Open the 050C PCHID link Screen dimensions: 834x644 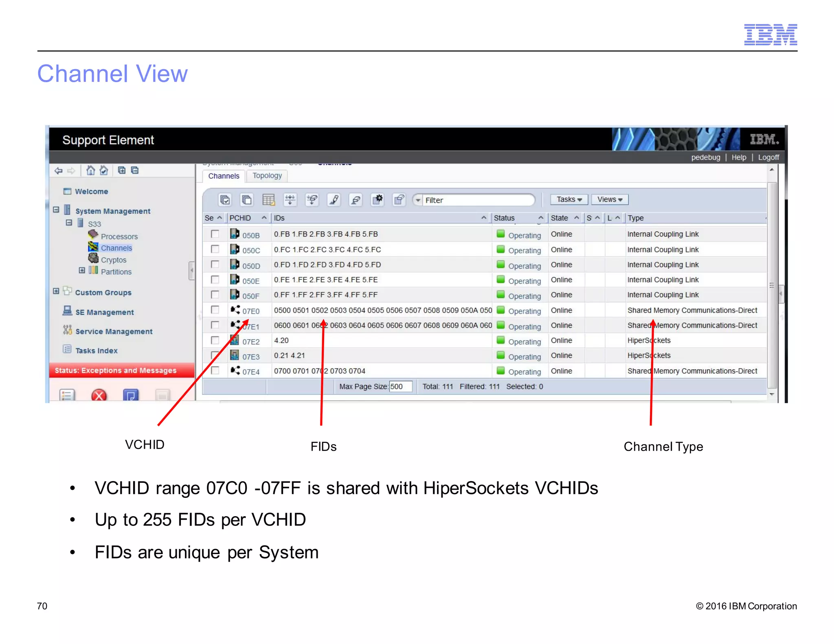(251, 250)
